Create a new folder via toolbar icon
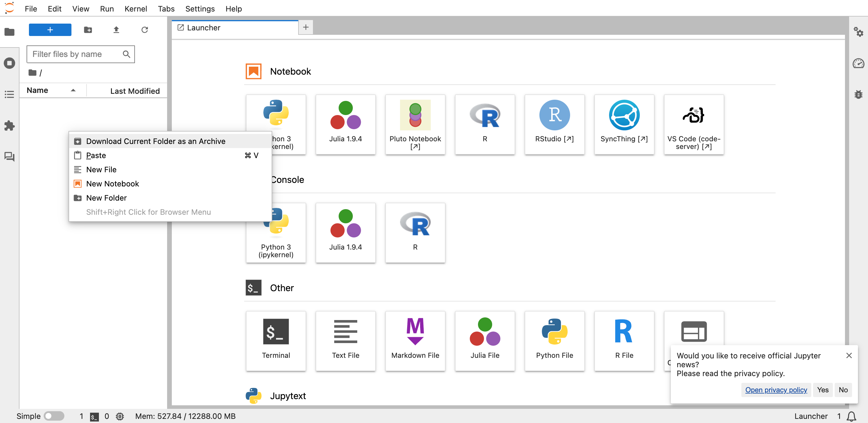 click(88, 30)
